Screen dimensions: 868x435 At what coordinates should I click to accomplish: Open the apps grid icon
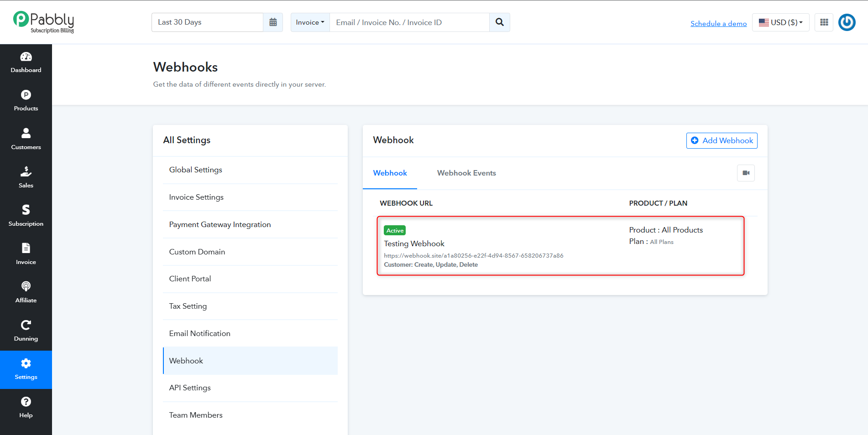point(824,22)
